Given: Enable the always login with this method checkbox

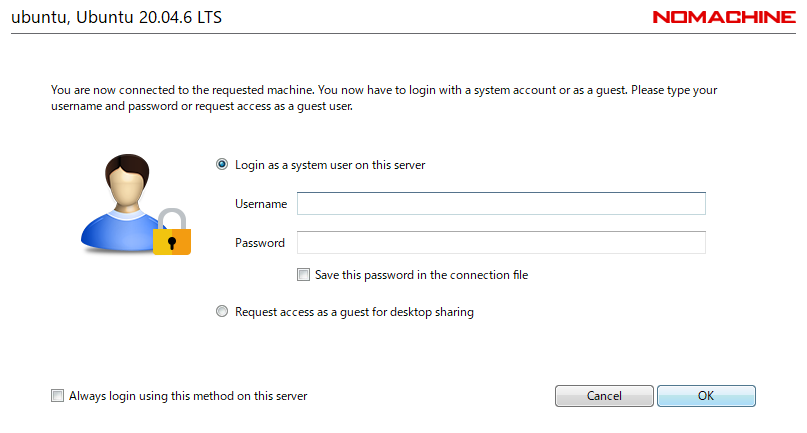Looking at the screenshot, I should pyautogui.click(x=57, y=396).
